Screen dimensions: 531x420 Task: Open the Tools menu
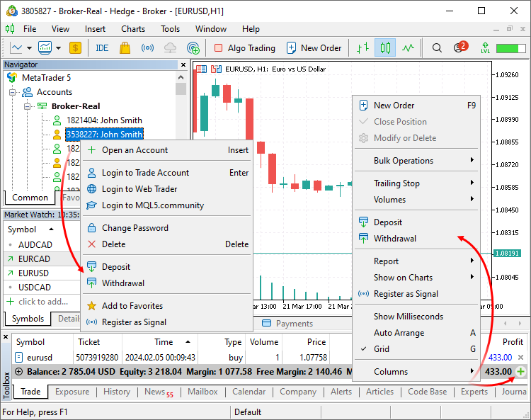[x=170, y=29]
